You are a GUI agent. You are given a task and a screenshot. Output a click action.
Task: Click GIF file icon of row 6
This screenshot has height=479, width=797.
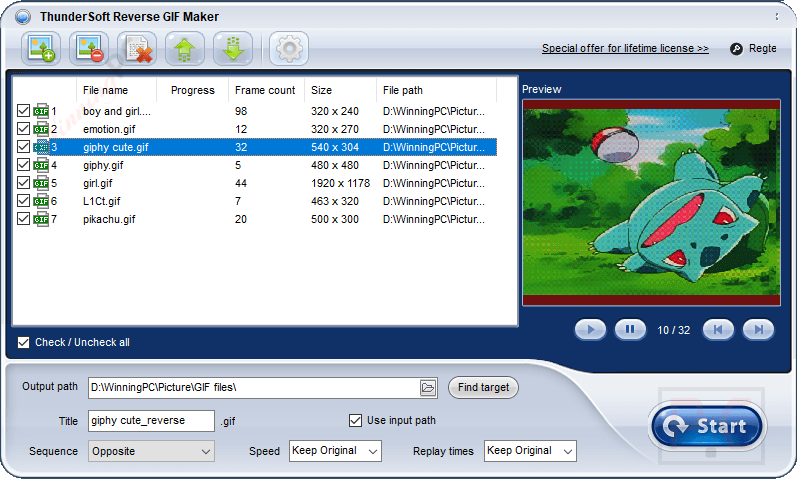tap(41, 201)
